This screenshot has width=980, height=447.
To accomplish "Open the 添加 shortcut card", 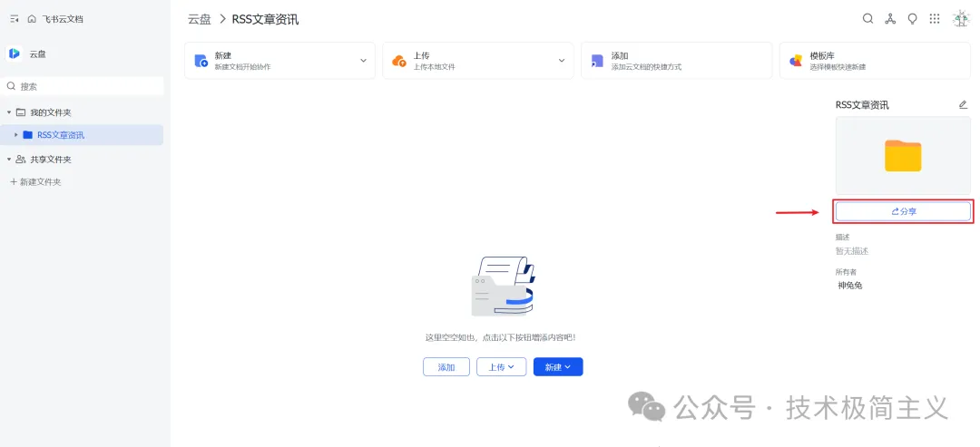I will pyautogui.click(x=676, y=61).
